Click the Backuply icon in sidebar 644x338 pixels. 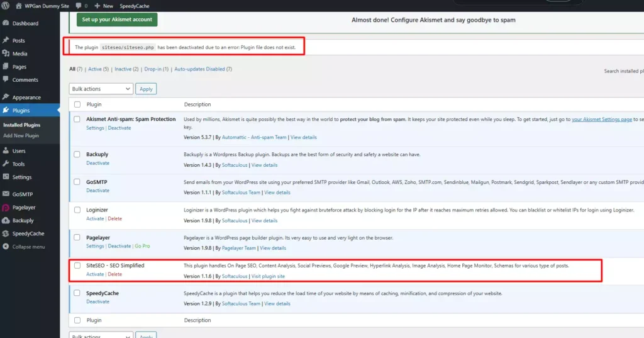click(x=6, y=220)
